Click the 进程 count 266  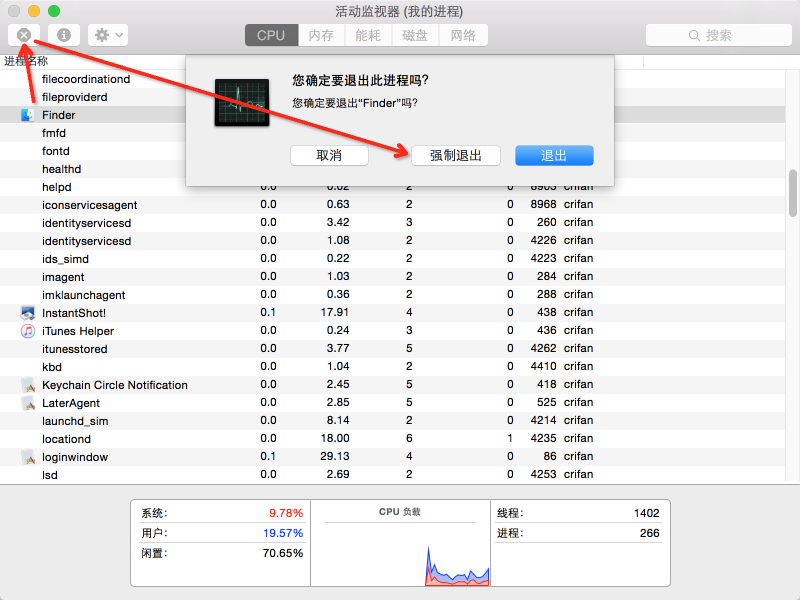649,533
